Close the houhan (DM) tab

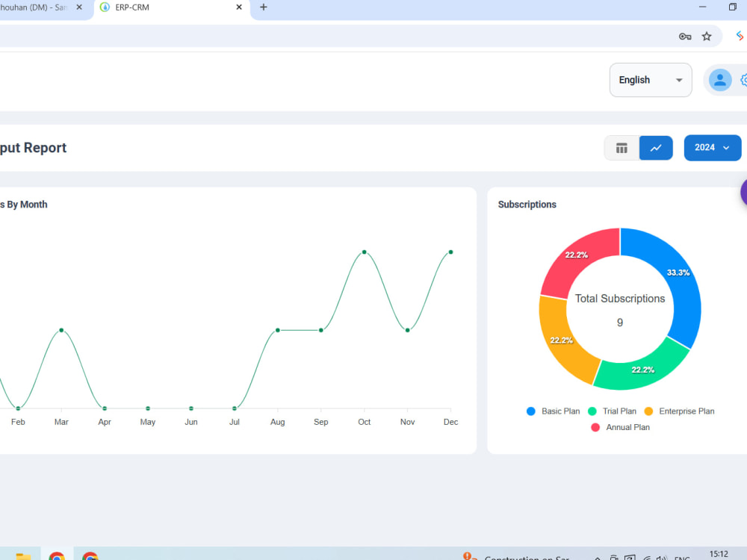point(79,7)
